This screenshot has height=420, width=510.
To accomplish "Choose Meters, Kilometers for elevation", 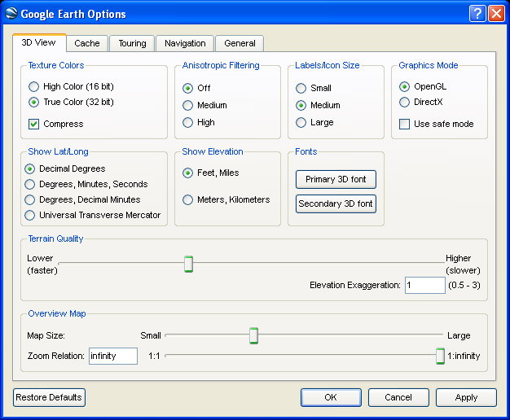I will point(188,199).
